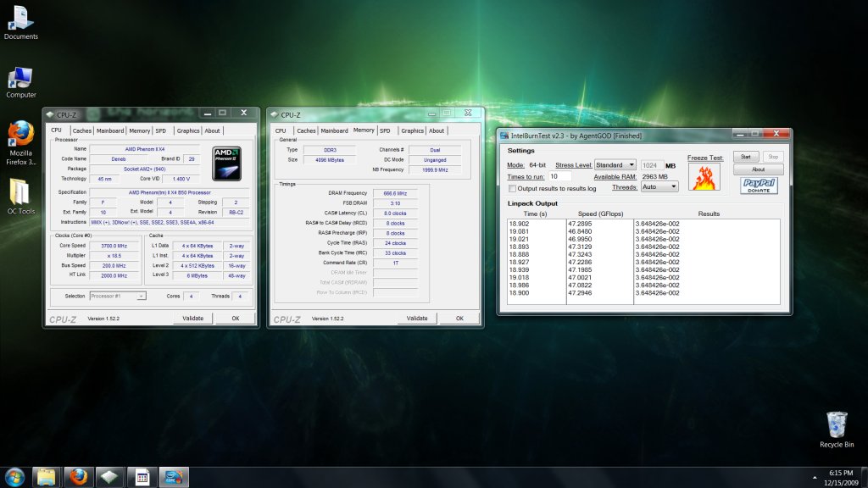The height and width of the screenshot is (488, 868).
Task: Click Validate in left CPU-Z window
Action: click(x=192, y=319)
